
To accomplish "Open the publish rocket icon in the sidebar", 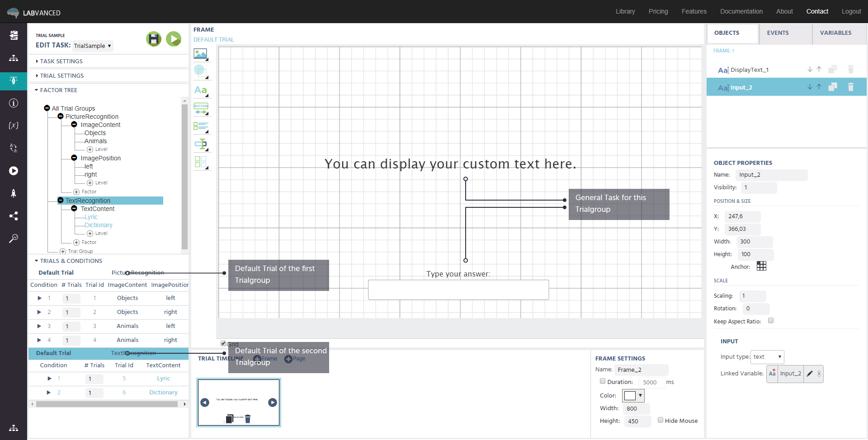I will (14, 193).
